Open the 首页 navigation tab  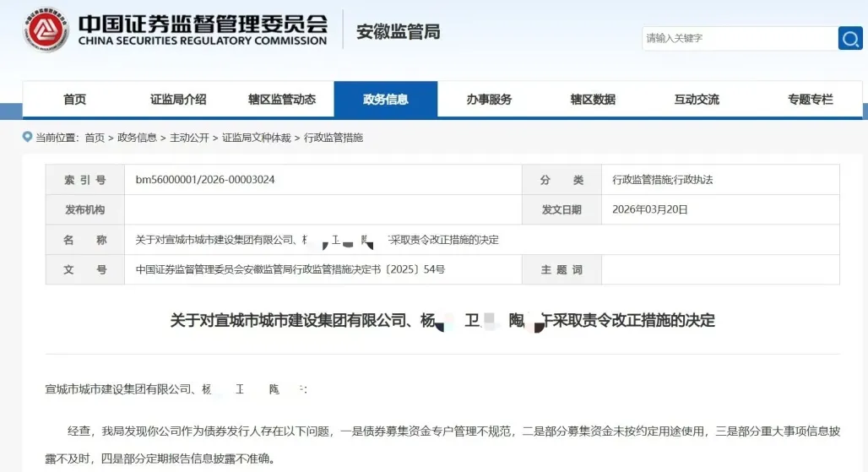pos(75,100)
